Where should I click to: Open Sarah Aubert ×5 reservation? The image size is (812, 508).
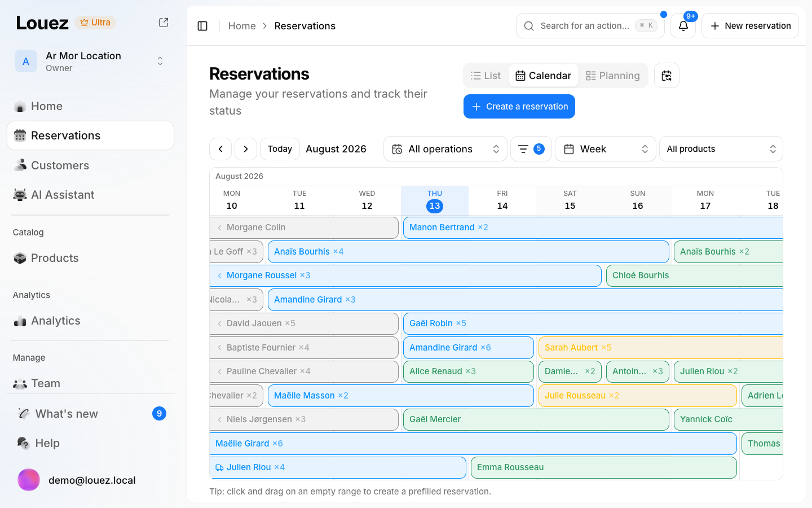point(661,348)
